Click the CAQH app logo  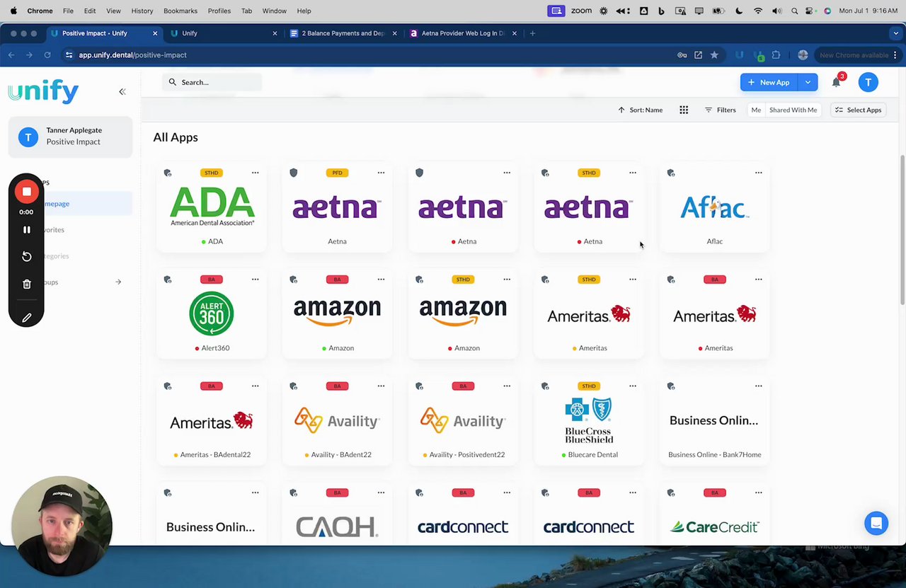coord(337,526)
